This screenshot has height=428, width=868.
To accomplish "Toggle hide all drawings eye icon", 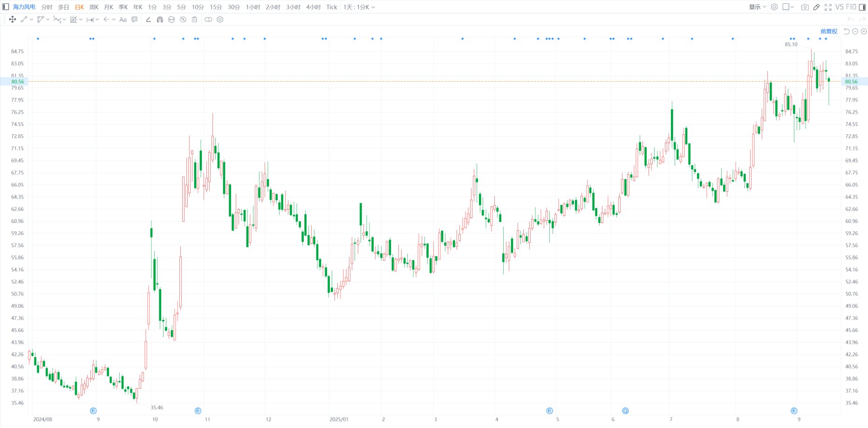I will point(183,20).
